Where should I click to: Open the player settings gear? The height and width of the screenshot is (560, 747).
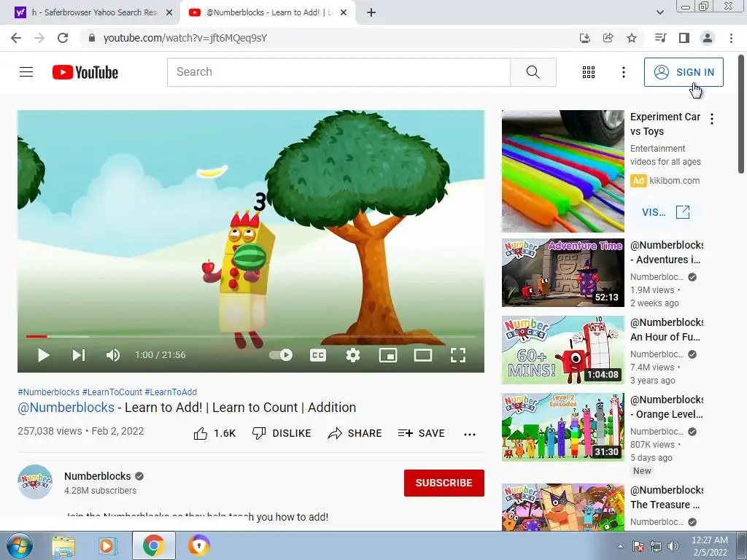click(353, 355)
